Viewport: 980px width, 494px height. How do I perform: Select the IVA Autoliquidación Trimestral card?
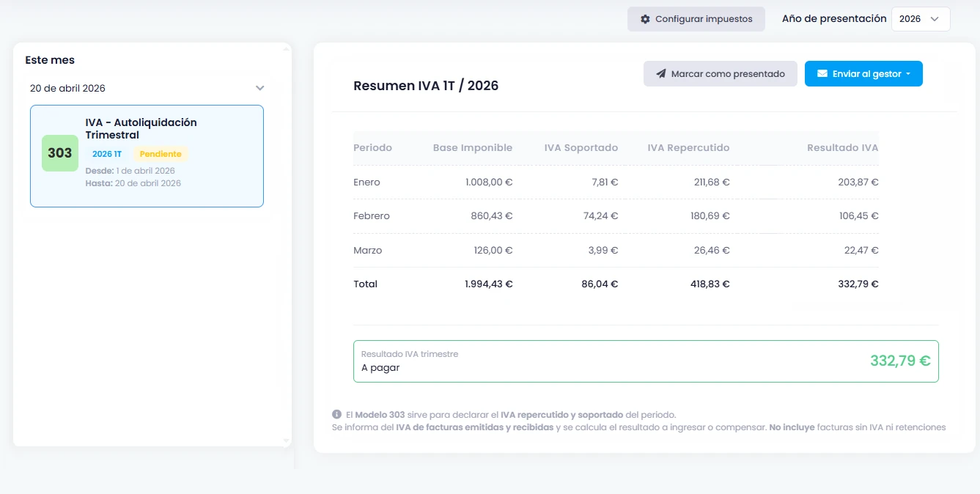(x=147, y=155)
